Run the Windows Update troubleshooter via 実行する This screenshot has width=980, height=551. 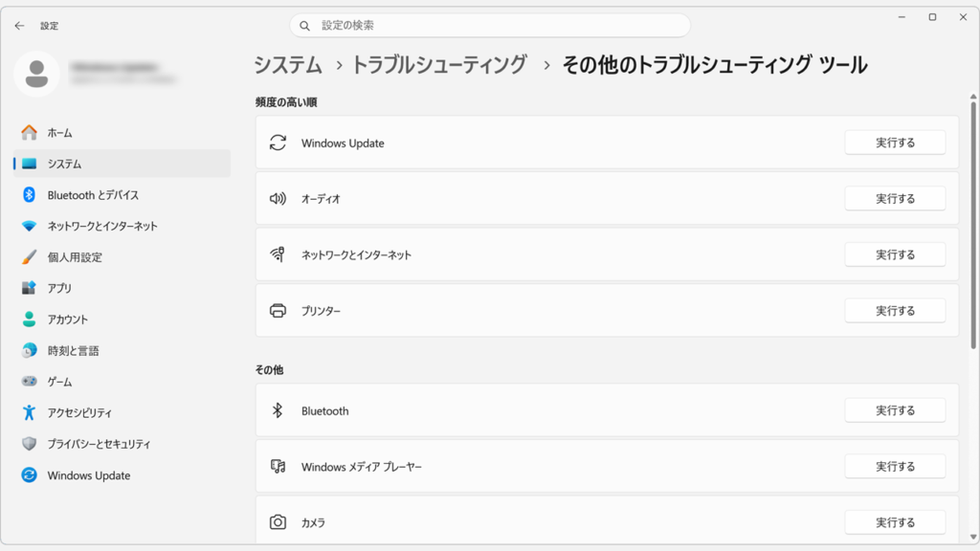point(895,142)
